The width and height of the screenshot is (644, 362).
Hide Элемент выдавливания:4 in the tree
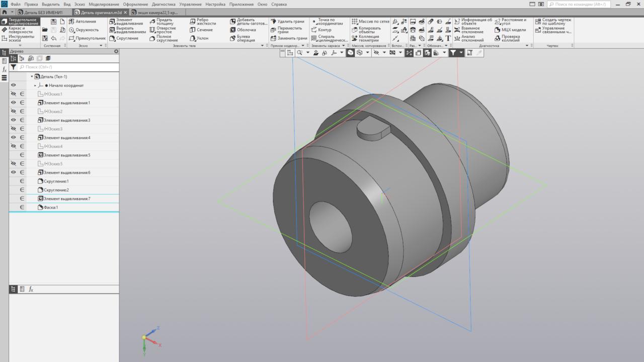pyautogui.click(x=14, y=138)
